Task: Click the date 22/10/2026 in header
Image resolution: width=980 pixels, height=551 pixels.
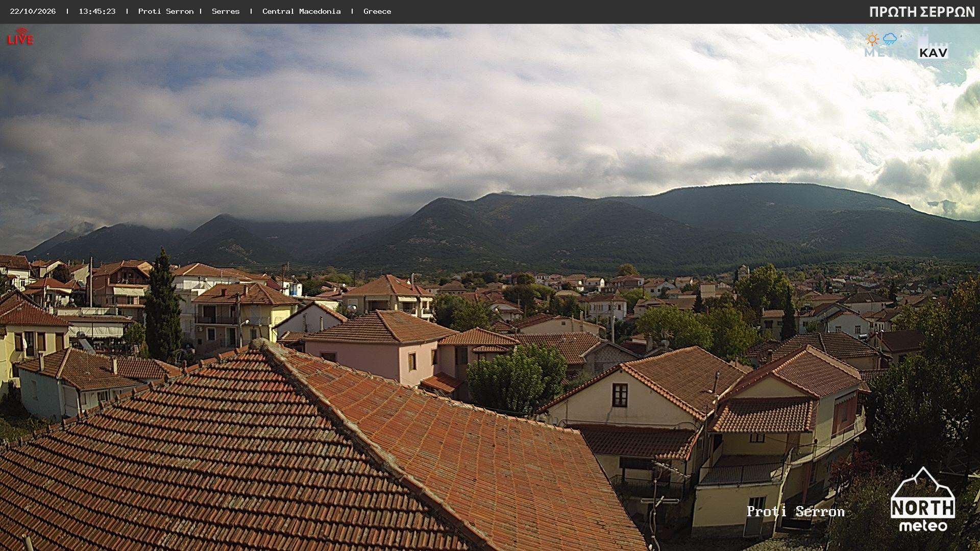Action: 33,11
